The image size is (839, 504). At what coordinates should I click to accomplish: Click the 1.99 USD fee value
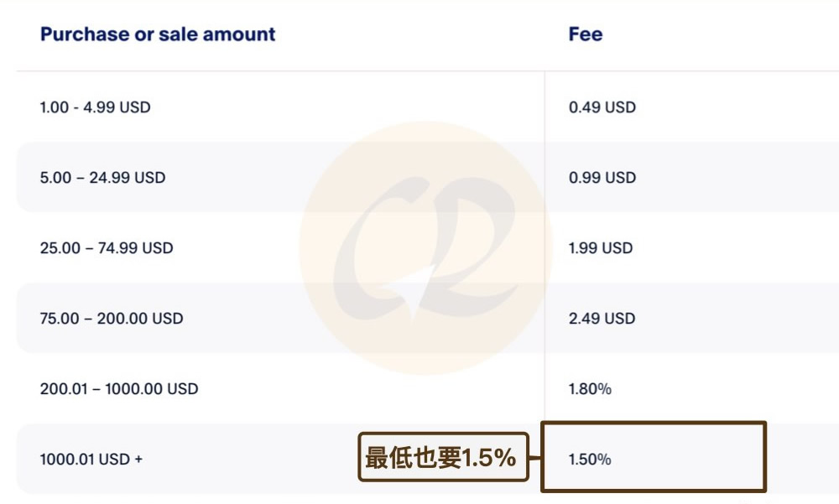[x=600, y=248]
